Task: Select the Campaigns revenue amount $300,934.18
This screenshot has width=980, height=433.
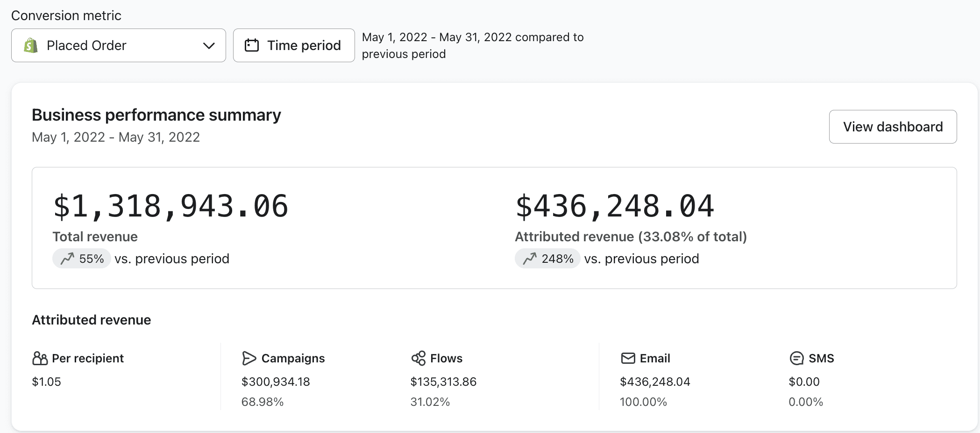Action: tap(276, 382)
